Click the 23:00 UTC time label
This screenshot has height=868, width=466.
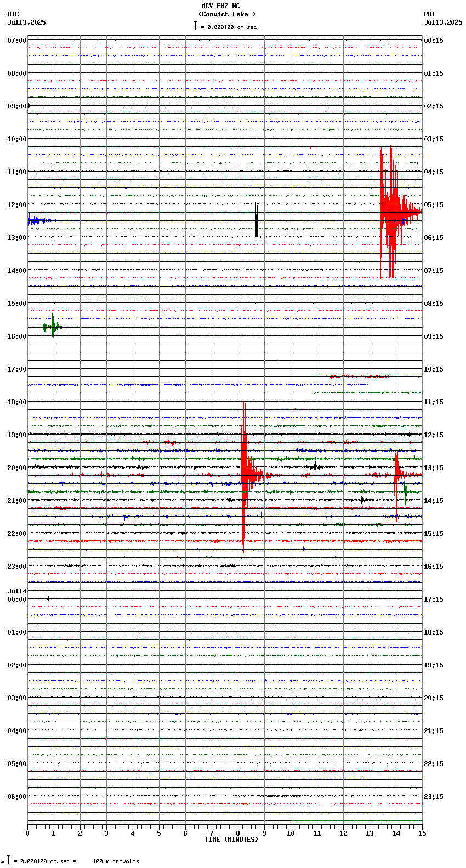[17, 567]
